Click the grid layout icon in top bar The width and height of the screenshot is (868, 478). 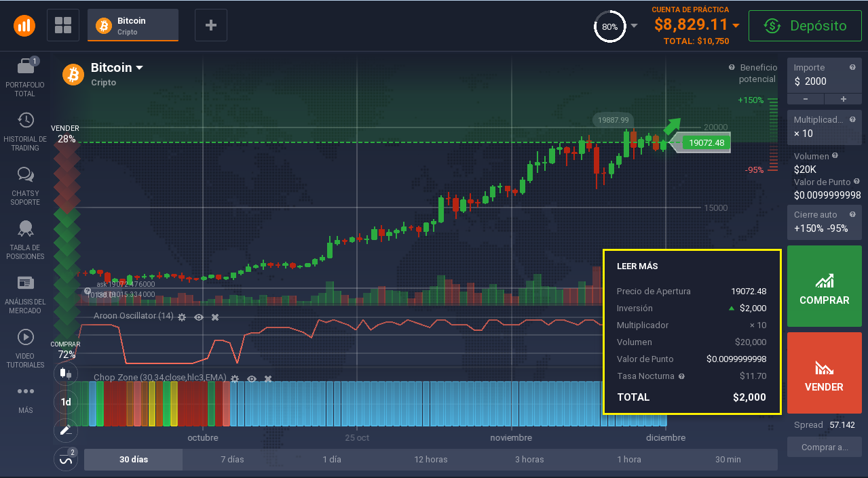pos(63,25)
